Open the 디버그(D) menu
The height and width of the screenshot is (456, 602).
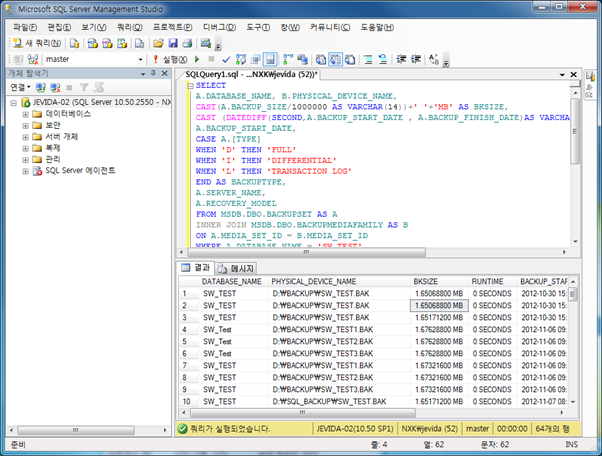219,27
